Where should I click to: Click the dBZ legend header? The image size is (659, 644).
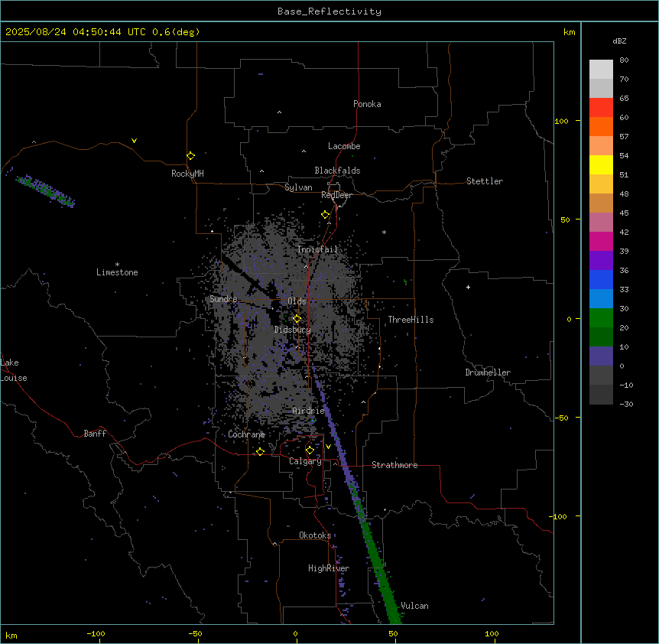[619, 41]
